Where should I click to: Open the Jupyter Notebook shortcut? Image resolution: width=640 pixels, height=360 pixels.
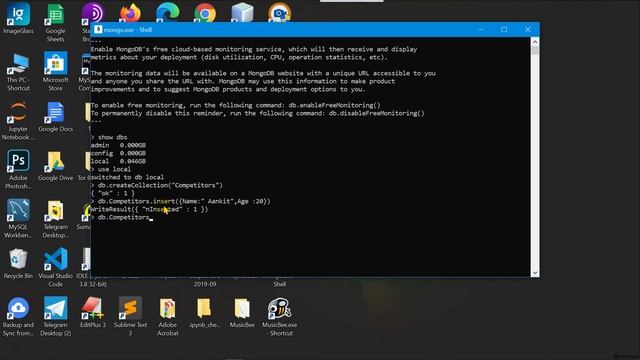(18, 121)
